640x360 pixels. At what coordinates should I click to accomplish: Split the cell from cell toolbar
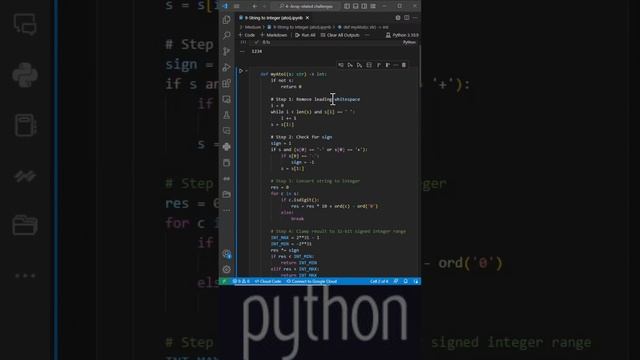click(369, 65)
